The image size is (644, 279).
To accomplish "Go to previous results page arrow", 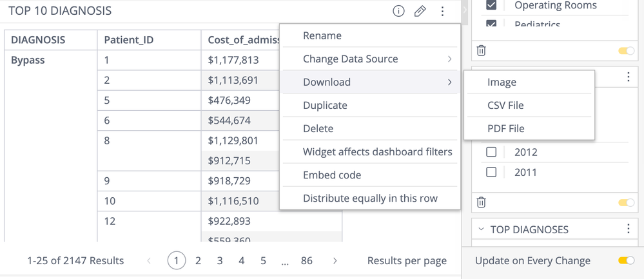I will pyautogui.click(x=149, y=261).
